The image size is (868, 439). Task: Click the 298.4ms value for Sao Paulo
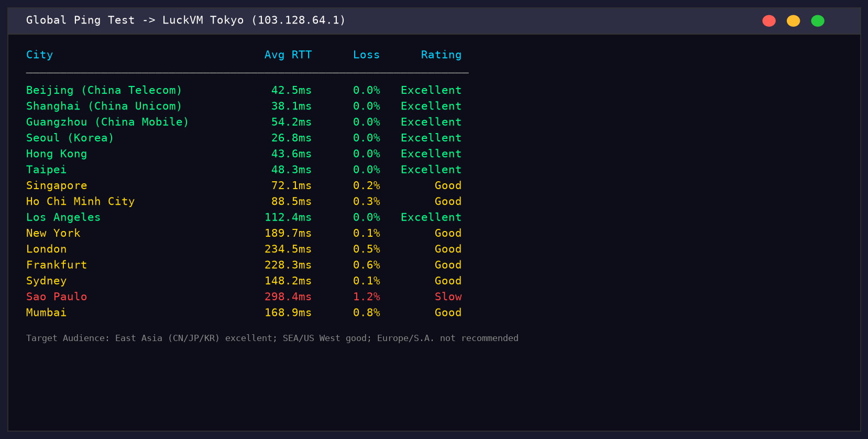pos(288,297)
